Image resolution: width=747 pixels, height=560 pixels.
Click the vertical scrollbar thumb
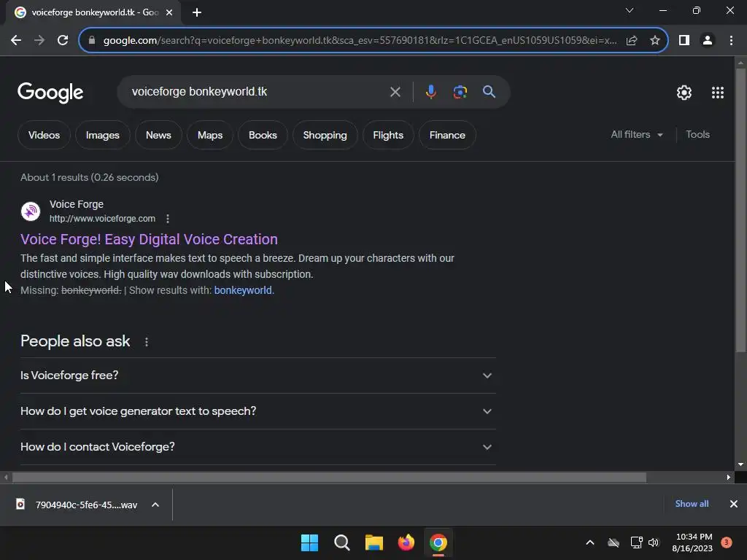(740, 210)
